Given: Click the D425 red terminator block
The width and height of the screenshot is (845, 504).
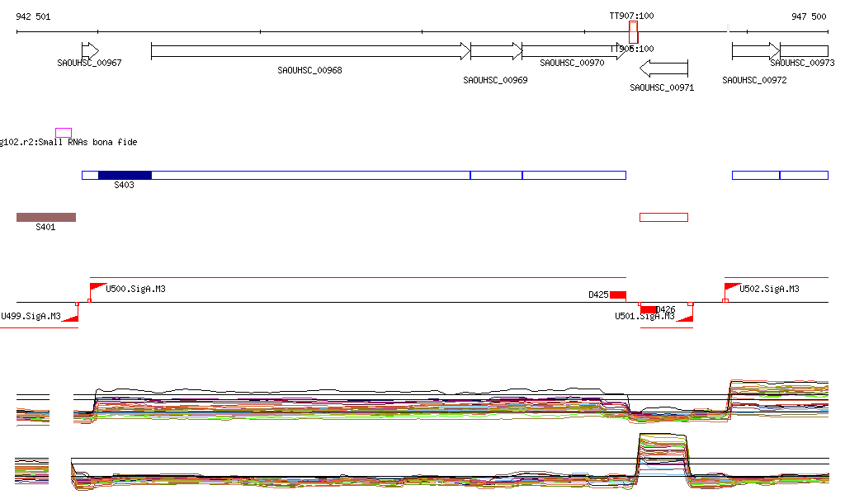Looking at the screenshot, I should click(618, 295).
